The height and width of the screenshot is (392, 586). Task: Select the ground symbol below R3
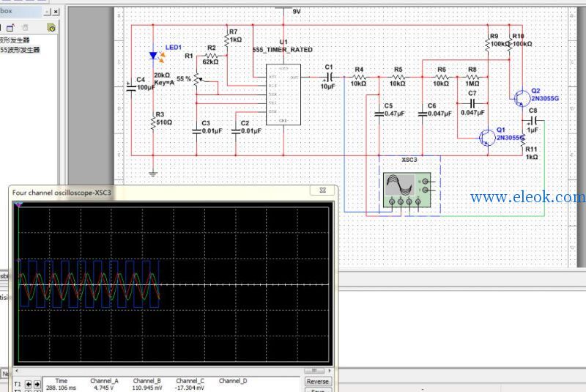[x=153, y=174]
